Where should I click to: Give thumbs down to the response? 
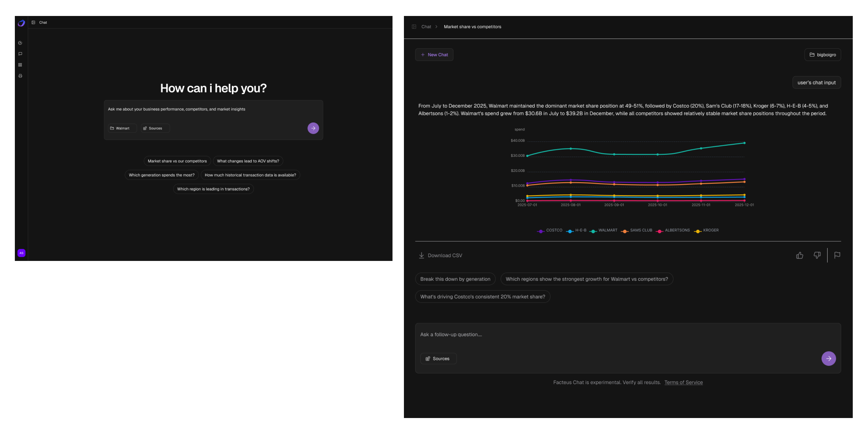pos(817,255)
